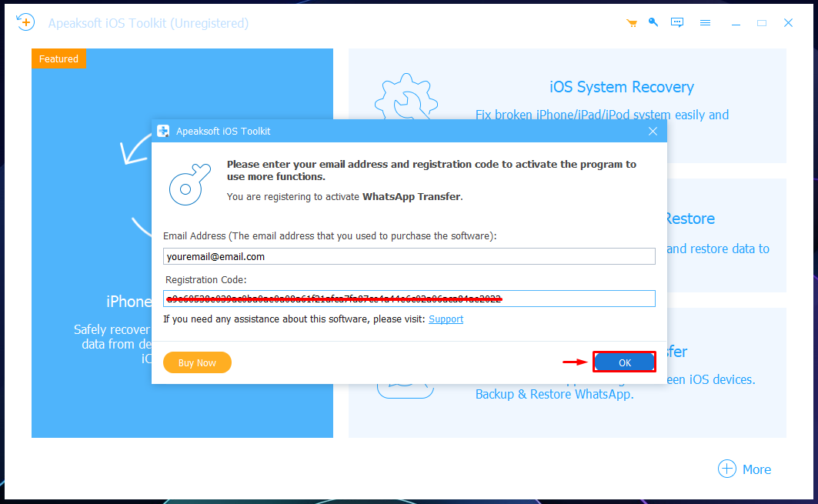Click the plus circle More icon
Viewport: 818px width, 504px height.
click(x=726, y=469)
